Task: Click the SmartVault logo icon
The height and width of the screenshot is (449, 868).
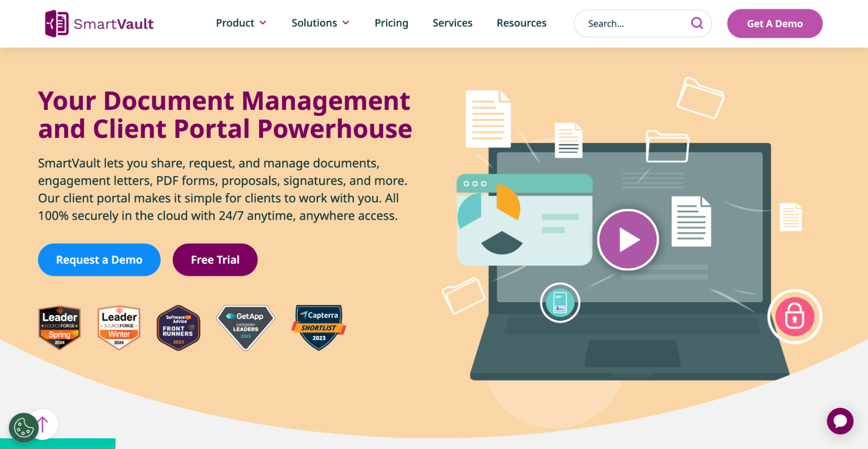Action: tap(57, 23)
